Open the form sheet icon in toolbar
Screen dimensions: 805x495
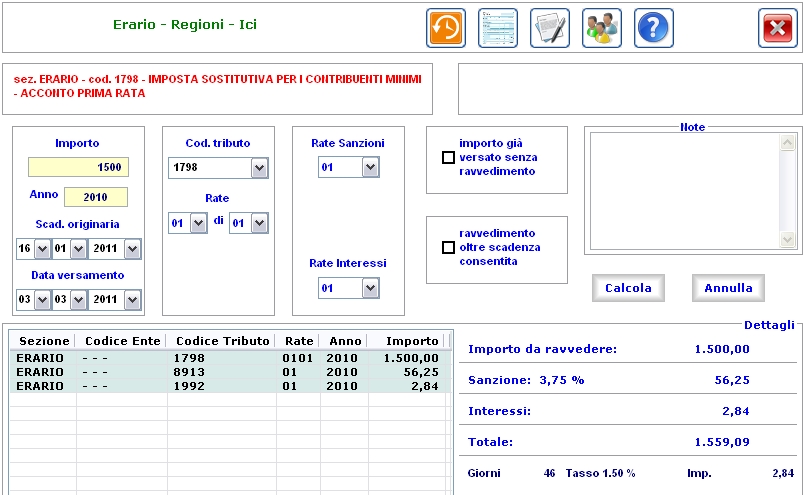[x=497, y=28]
